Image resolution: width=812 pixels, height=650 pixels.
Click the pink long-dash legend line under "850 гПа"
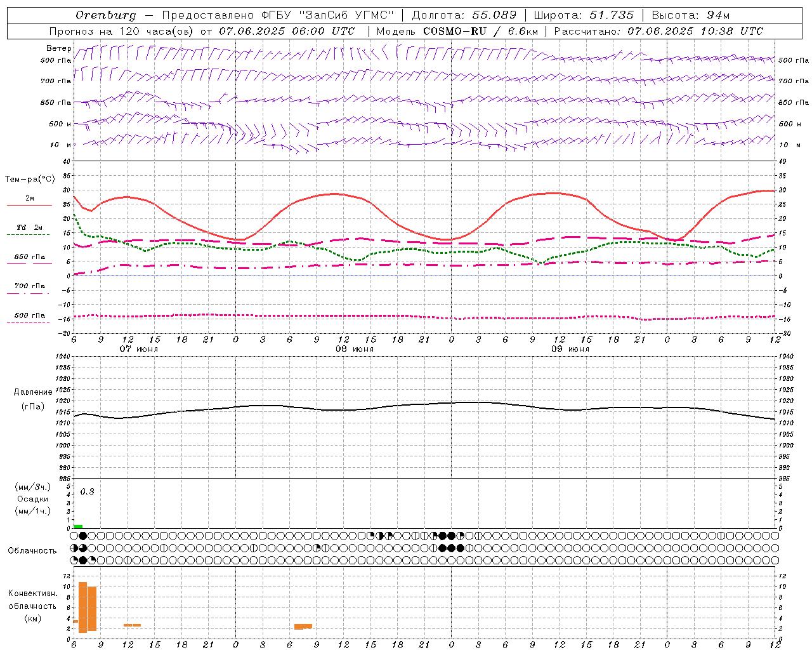[x=29, y=264]
